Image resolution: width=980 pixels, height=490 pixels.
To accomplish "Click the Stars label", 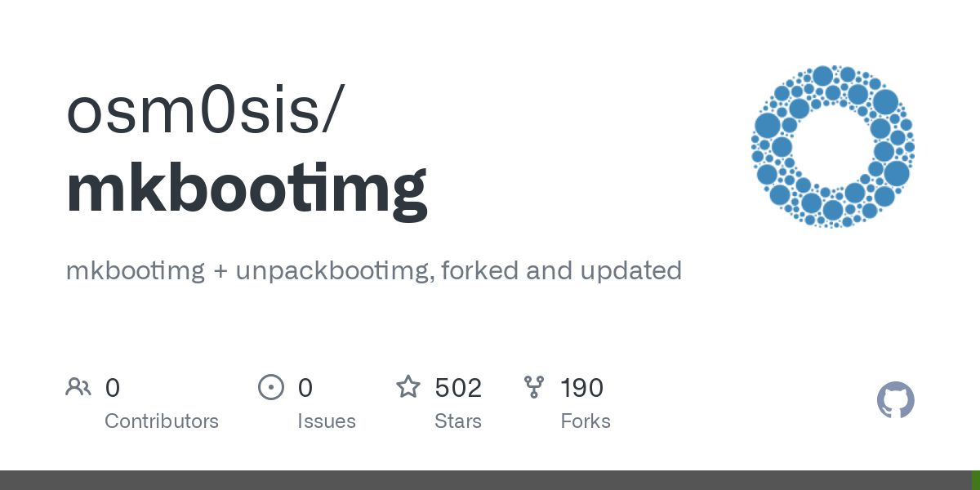I will pos(458,421).
